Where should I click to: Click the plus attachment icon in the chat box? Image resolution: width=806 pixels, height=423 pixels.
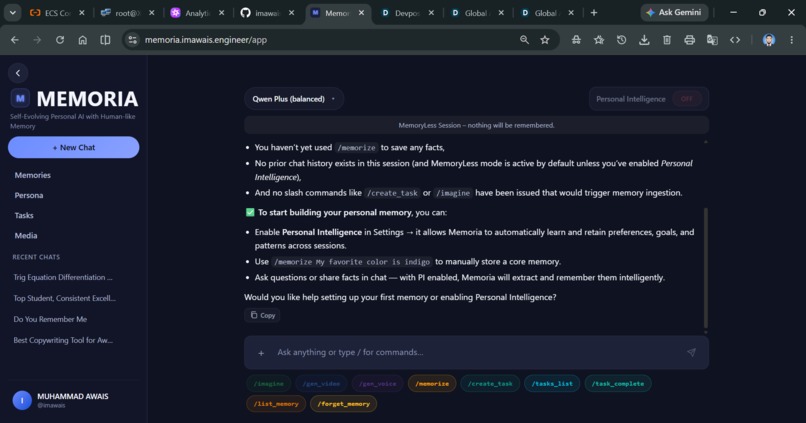(x=261, y=353)
